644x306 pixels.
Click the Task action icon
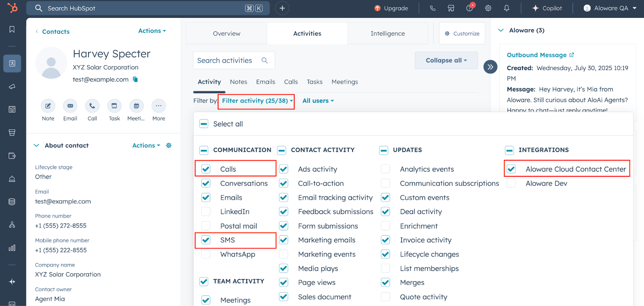(114, 106)
